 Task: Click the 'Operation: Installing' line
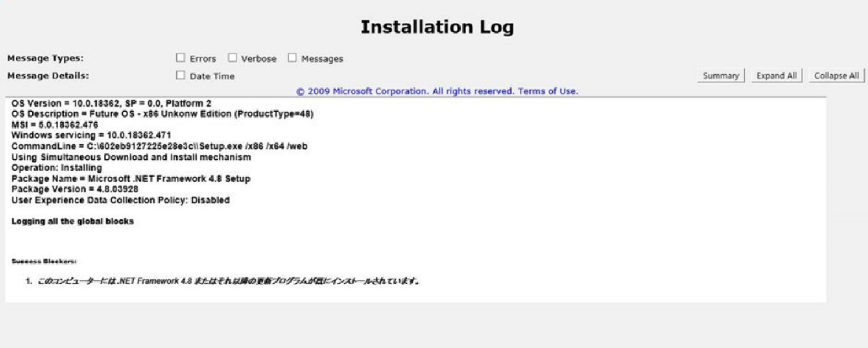(x=56, y=168)
